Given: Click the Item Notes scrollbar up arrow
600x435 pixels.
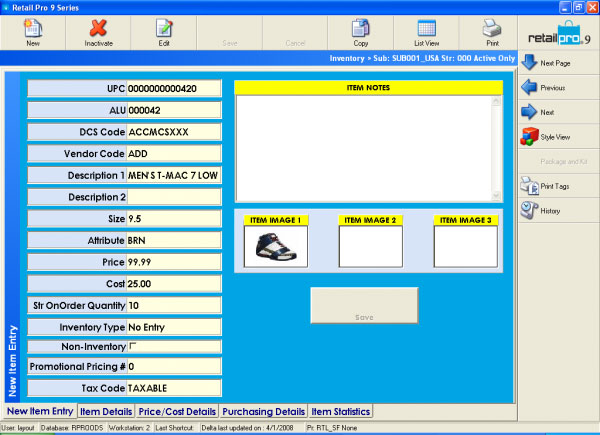Looking at the screenshot, I should (x=496, y=101).
